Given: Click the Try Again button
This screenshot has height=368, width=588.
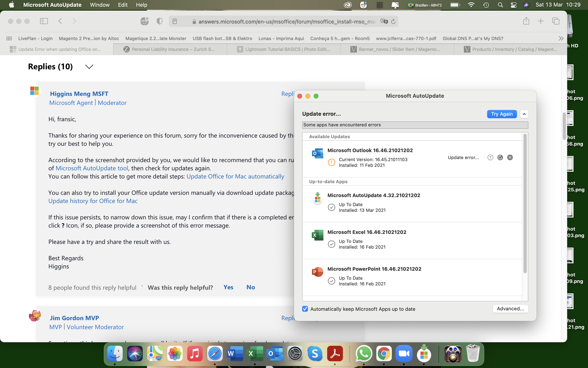Looking at the screenshot, I should tap(502, 114).
